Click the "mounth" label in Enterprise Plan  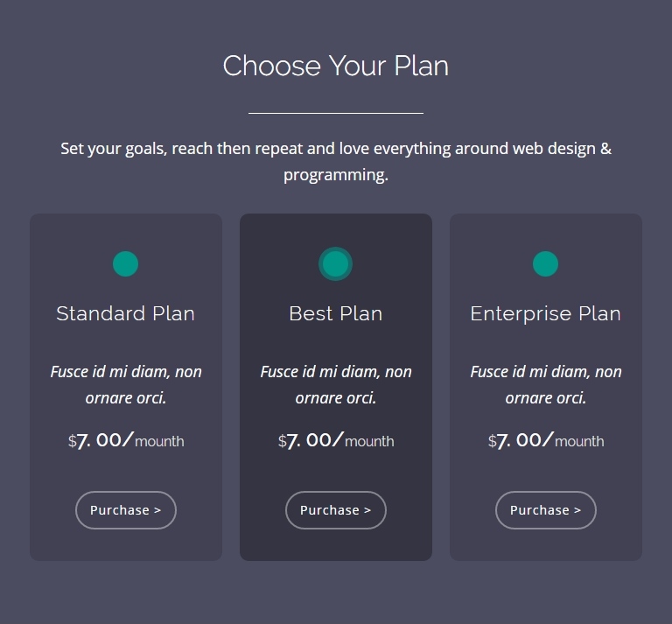pos(579,442)
